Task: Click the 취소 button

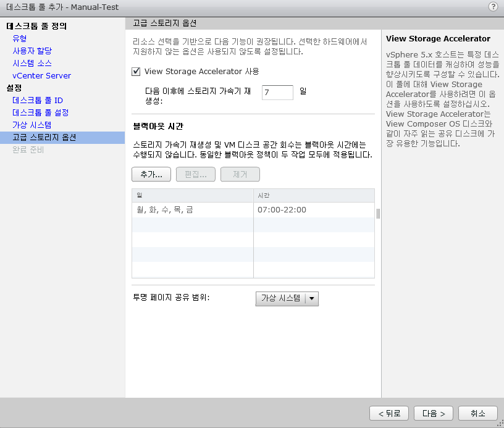Action: 477,413
